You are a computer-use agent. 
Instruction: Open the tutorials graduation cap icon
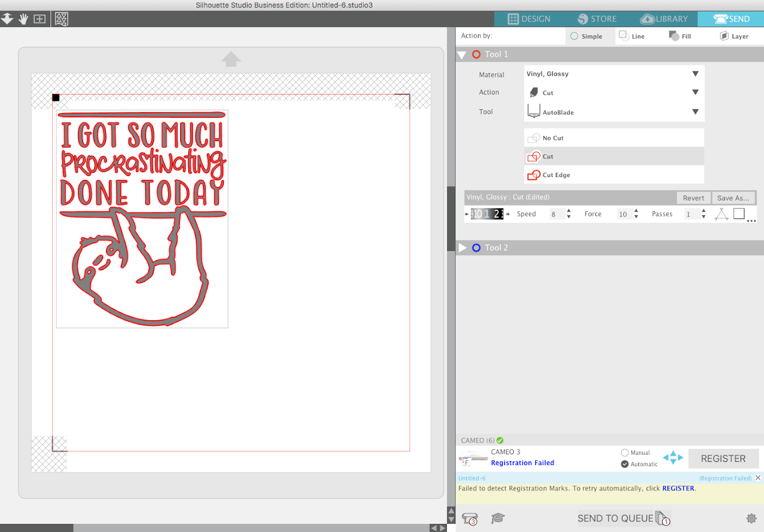(498, 518)
